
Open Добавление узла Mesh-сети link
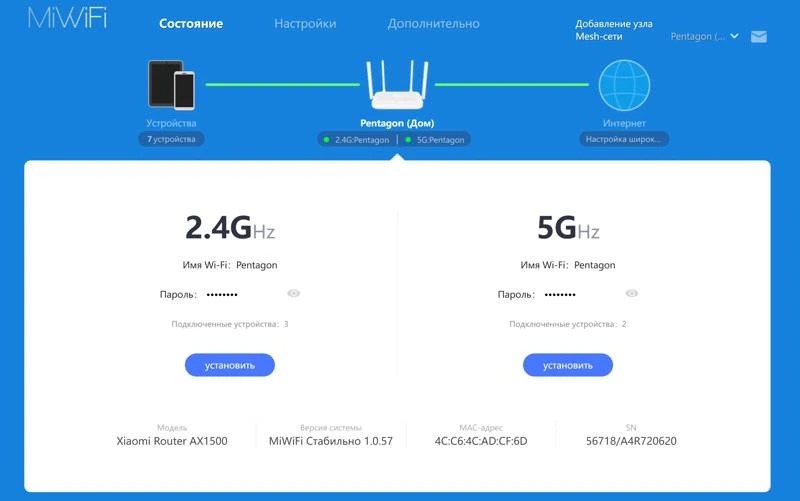614,30
